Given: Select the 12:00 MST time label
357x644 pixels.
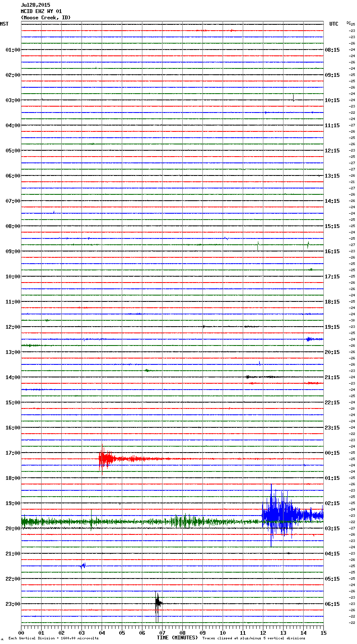Looking at the screenshot, I should click(13, 327).
